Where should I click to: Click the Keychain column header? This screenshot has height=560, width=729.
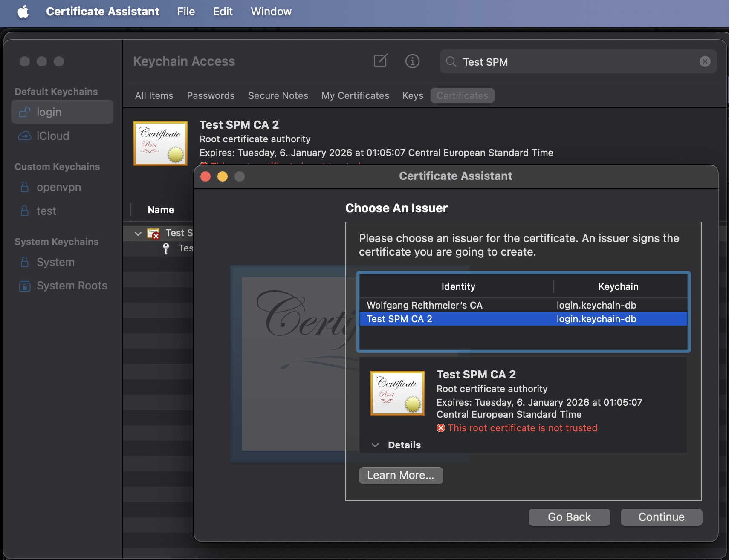[618, 286]
